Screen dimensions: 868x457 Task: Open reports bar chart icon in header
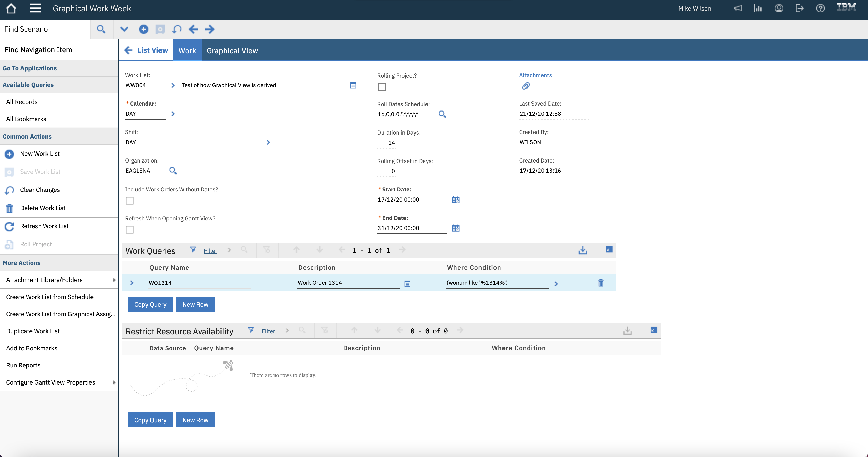758,8
